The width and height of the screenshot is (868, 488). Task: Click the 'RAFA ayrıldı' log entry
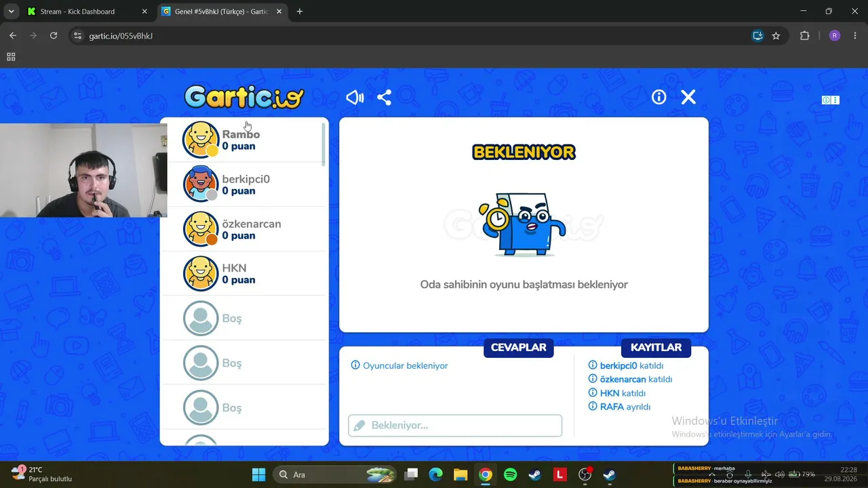[619, 407]
